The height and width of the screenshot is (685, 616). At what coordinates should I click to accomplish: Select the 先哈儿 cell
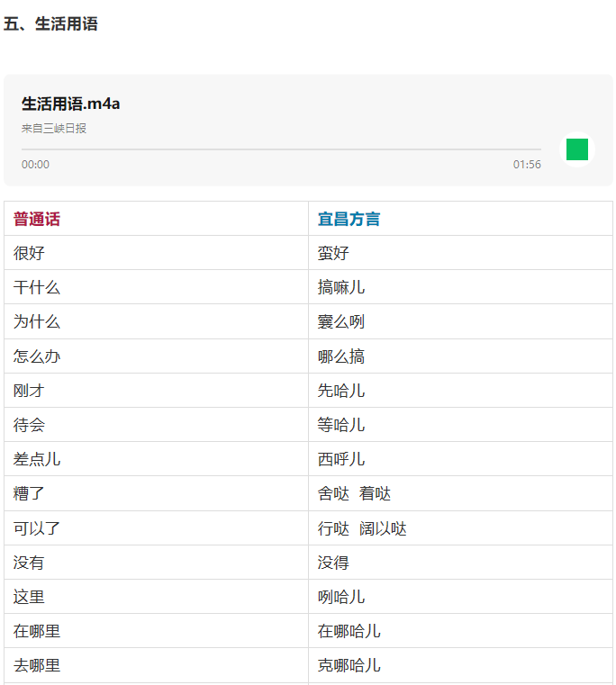click(341, 391)
